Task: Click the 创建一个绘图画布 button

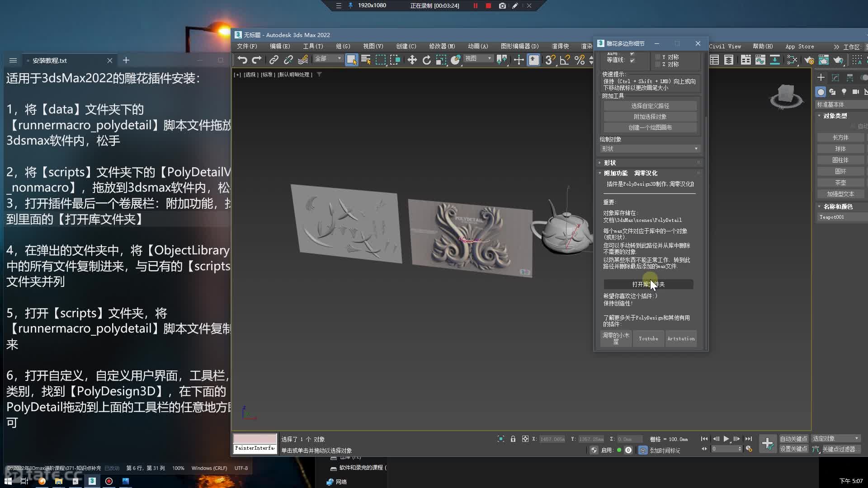Action: pos(650,127)
